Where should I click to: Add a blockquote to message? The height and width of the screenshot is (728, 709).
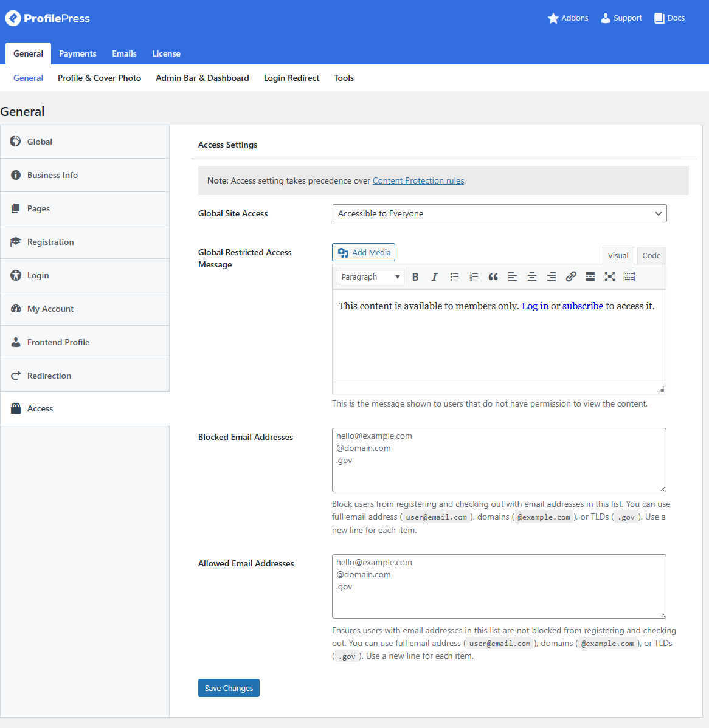tap(493, 277)
